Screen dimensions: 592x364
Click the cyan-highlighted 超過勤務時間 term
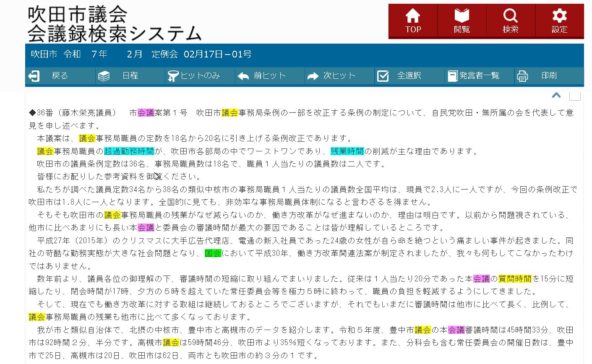coord(129,151)
